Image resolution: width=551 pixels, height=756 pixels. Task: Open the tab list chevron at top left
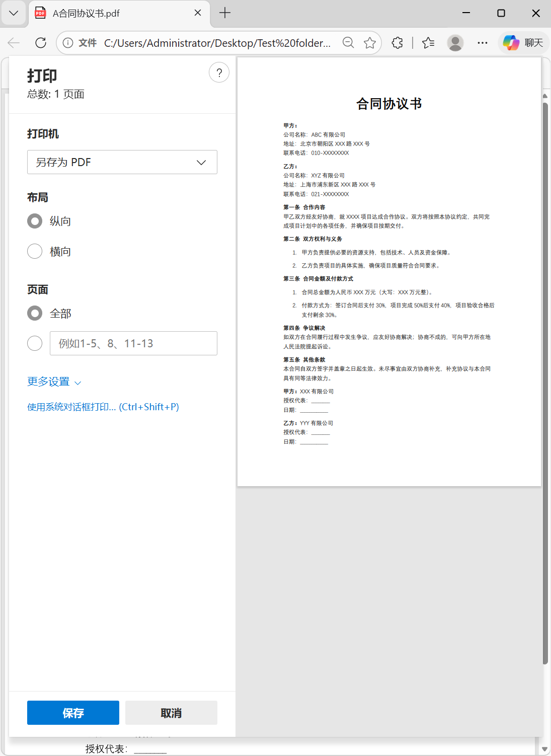click(x=14, y=13)
